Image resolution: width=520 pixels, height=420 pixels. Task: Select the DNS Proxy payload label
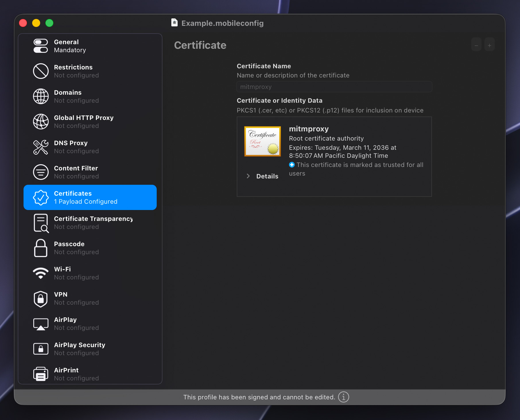click(x=76, y=147)
